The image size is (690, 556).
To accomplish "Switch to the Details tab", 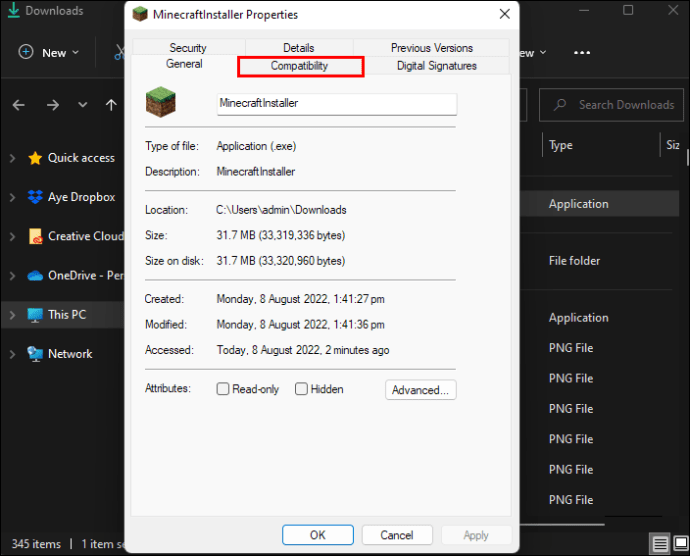I will pyautogui.click(x=299, y=48).
